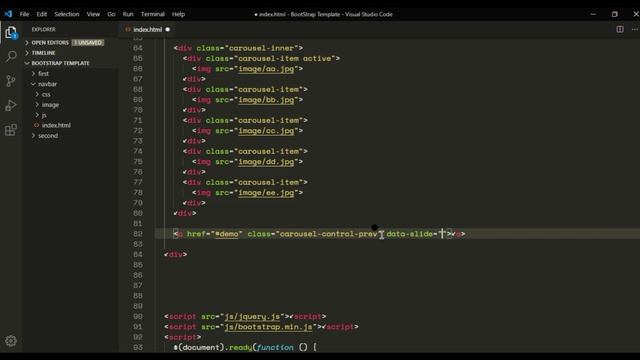The image size is (640, 360).
Task: Click the carousel-inner class text
Action: 261,48
